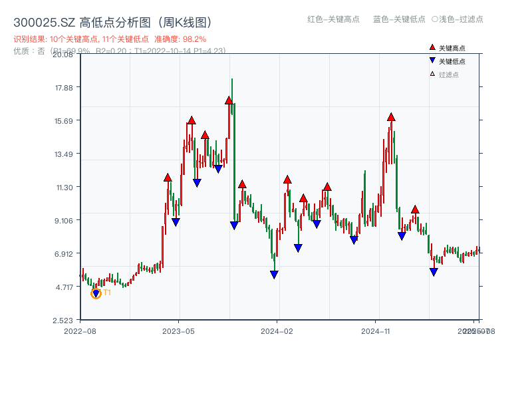
Task: Click the 浅色-过滤点 circle icon in the header
Action: [436, 20]
